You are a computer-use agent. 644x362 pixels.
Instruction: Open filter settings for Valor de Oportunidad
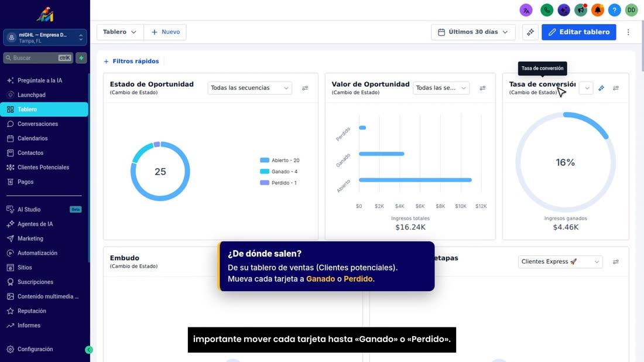482,88
